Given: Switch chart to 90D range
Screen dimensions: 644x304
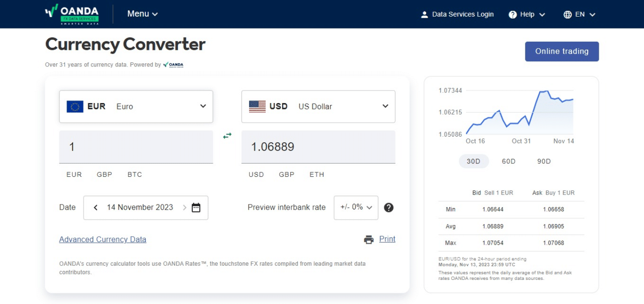Looking at the screenshot, I should 544,161.
